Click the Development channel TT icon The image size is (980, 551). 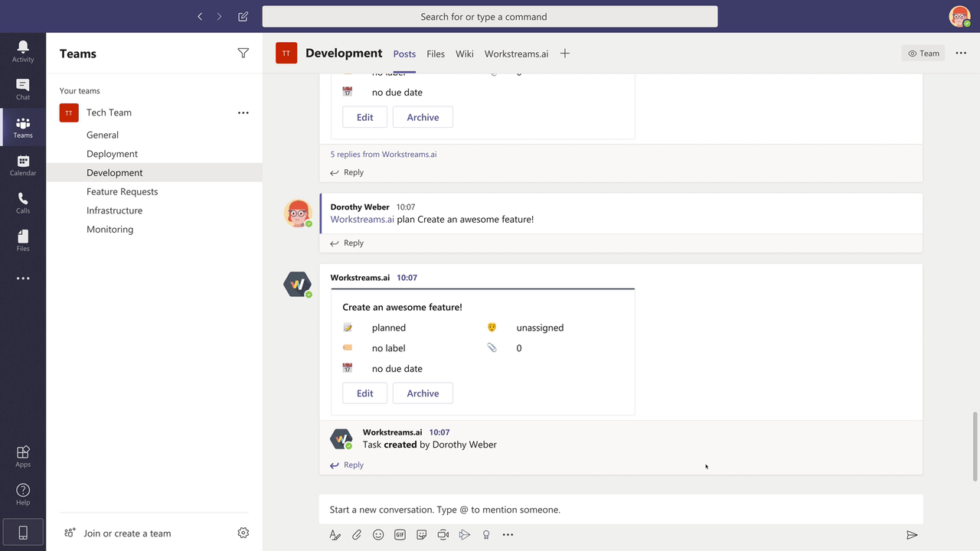[286, 53]
